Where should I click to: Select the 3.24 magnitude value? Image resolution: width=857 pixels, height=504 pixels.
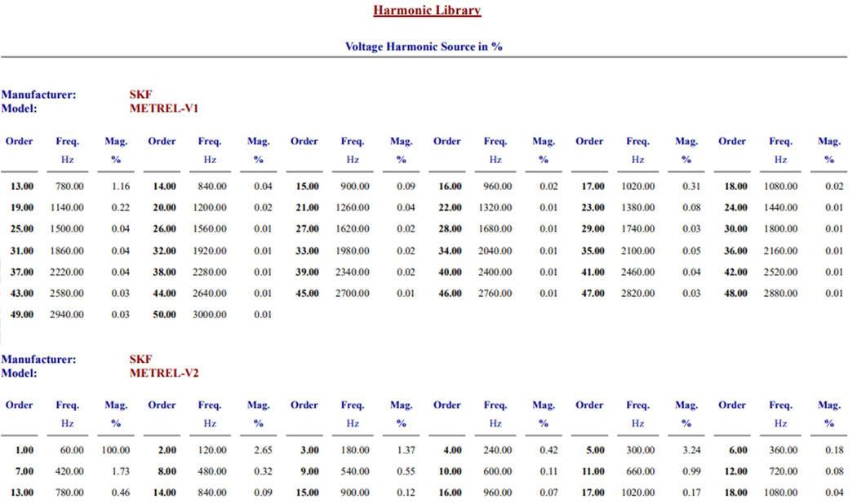pos(691,450)
